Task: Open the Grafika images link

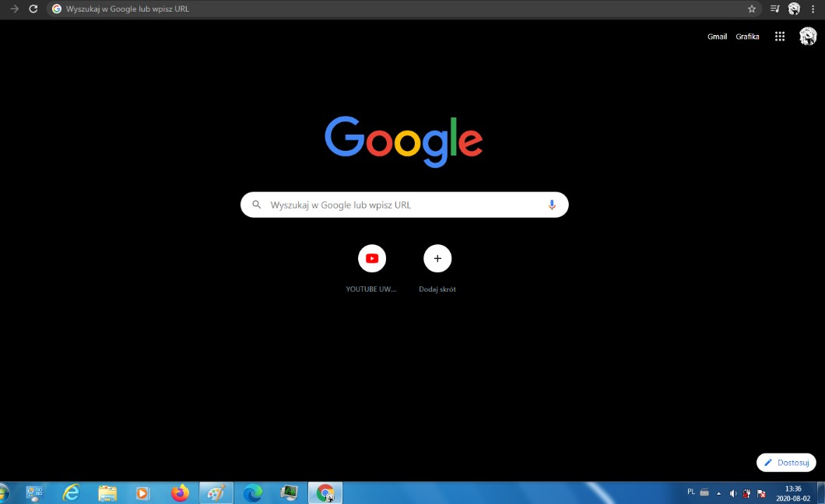Action: point(747,37)
